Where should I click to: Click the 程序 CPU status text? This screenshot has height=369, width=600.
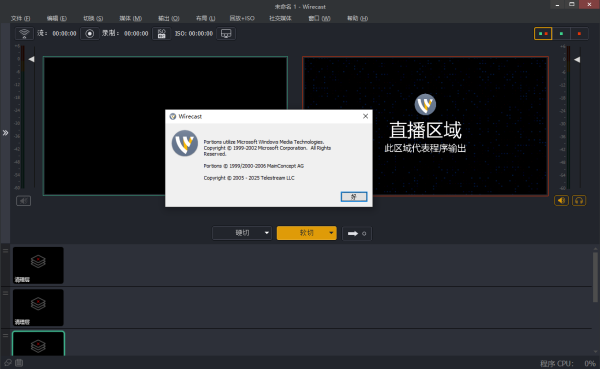pos(557,363)
